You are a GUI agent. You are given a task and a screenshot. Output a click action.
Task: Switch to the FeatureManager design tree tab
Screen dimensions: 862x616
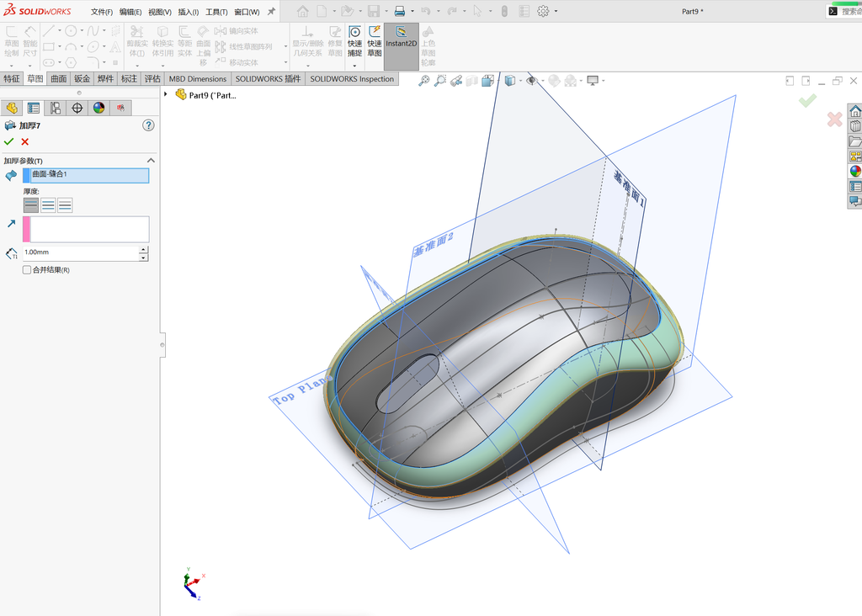[x=12, y=109]
